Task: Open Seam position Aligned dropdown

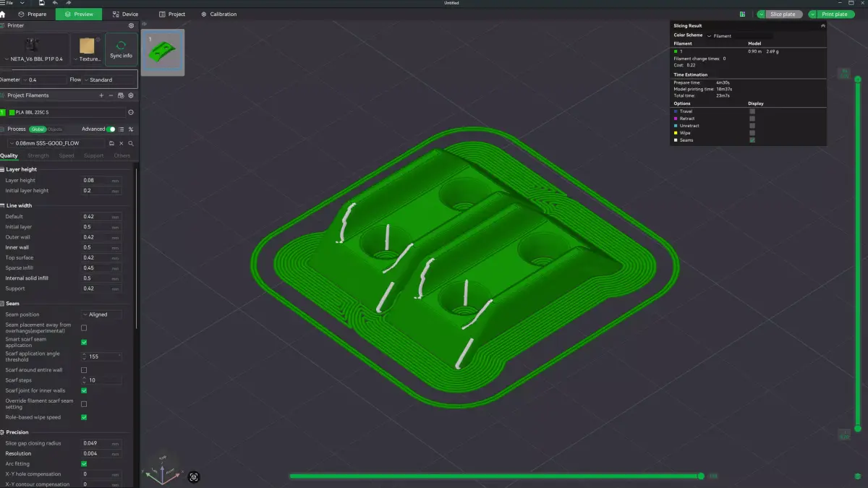Action: [101, 314]
